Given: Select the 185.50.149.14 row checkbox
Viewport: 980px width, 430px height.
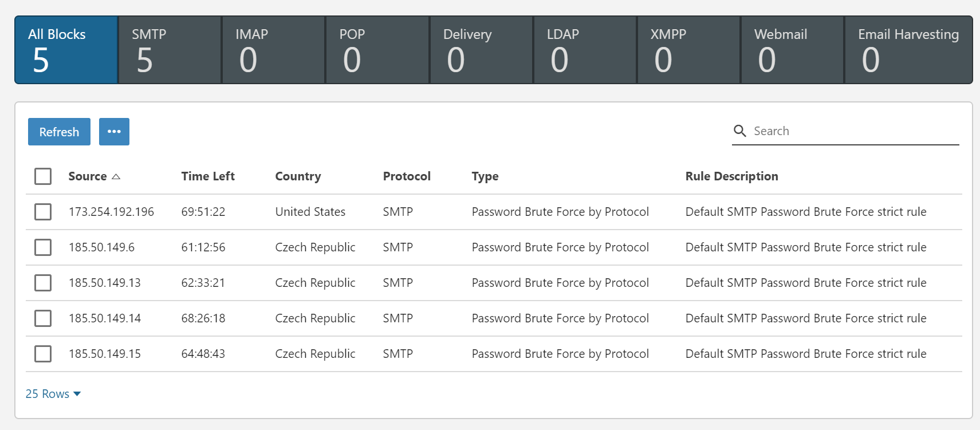Looking at the screenshot, I should 43,318.
